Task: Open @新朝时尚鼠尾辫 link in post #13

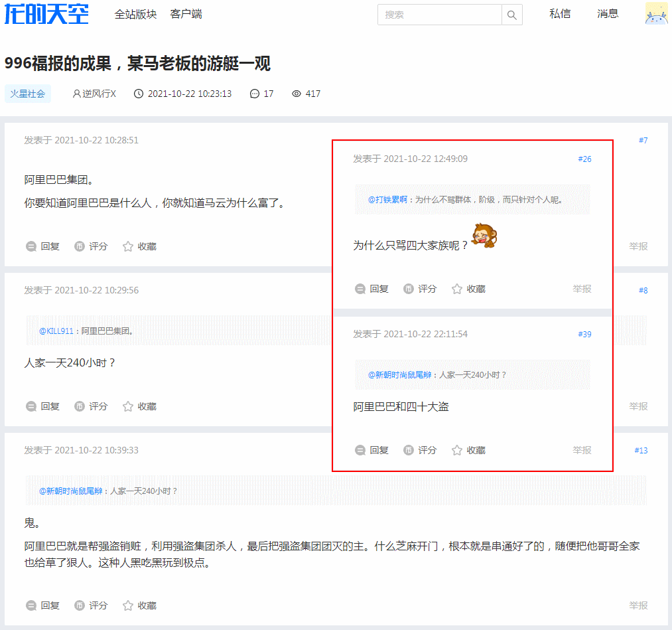Action: point(71,491)
